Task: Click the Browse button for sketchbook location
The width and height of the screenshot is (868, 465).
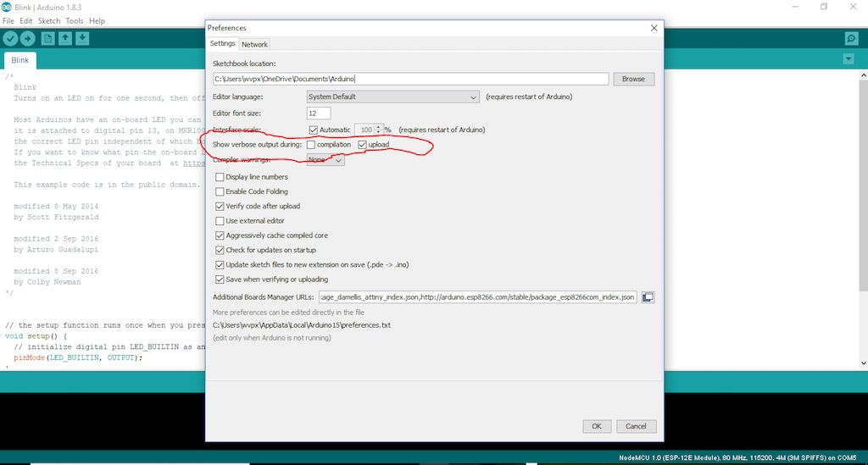Action: (633, 79)
